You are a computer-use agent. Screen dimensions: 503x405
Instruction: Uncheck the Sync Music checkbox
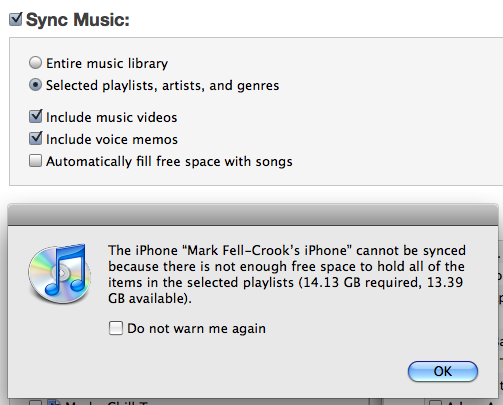16,19
